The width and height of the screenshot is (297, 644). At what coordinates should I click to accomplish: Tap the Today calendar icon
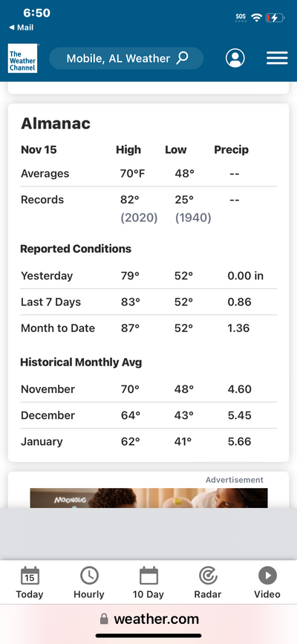coord(30,576)
